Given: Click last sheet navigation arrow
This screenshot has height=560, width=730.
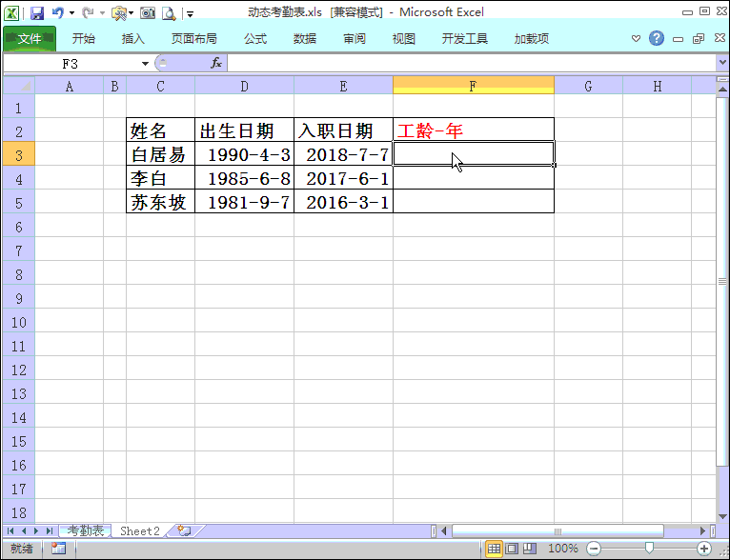Looking at the screenshot, I should (50, 530).
